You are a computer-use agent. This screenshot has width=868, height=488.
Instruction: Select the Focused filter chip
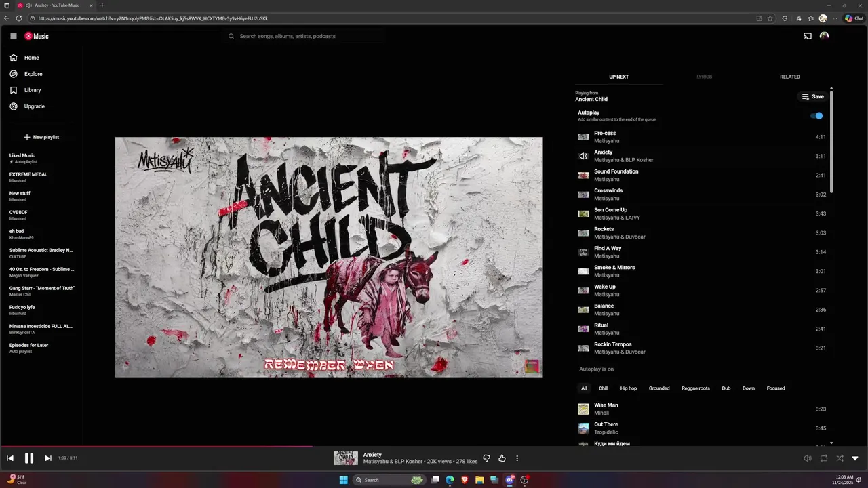(776, 388)
